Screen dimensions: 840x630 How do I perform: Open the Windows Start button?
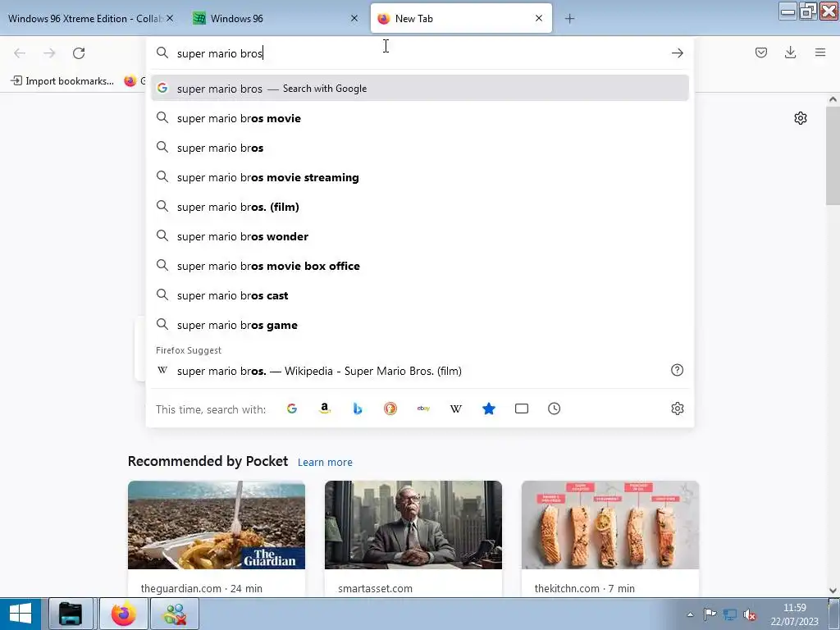click(x=21, y=614)
